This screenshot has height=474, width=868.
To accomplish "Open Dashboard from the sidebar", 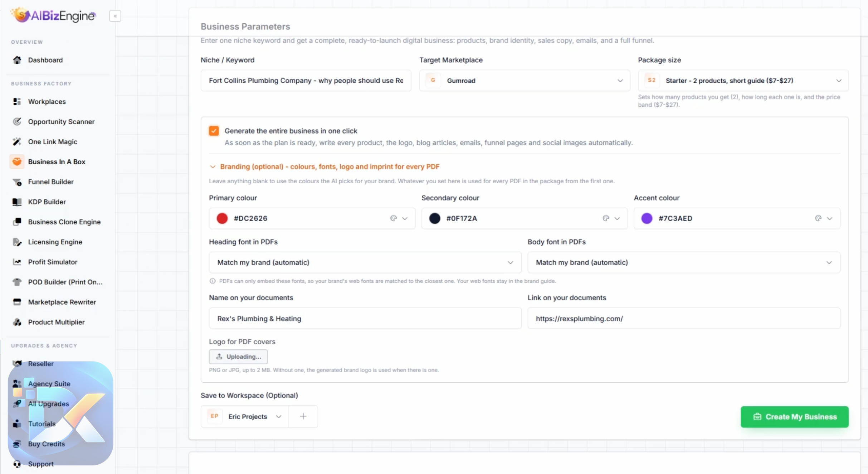I will coord(45,60).
